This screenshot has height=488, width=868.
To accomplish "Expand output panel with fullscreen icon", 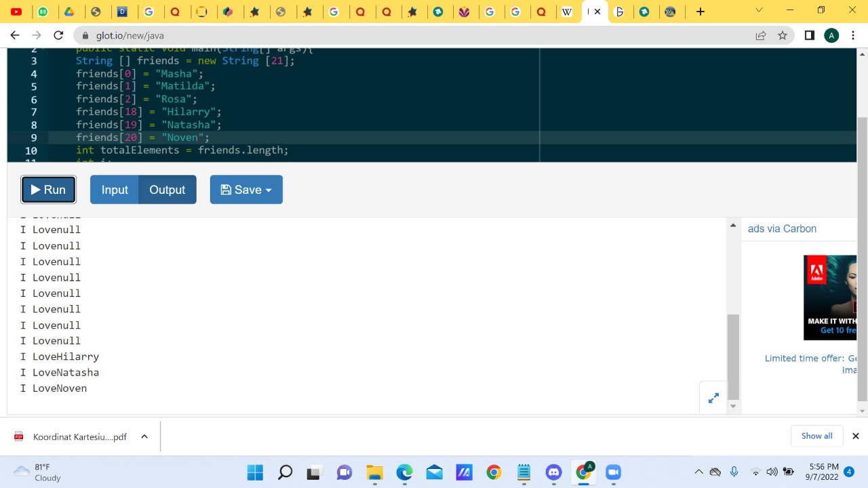I will point(713,399).
